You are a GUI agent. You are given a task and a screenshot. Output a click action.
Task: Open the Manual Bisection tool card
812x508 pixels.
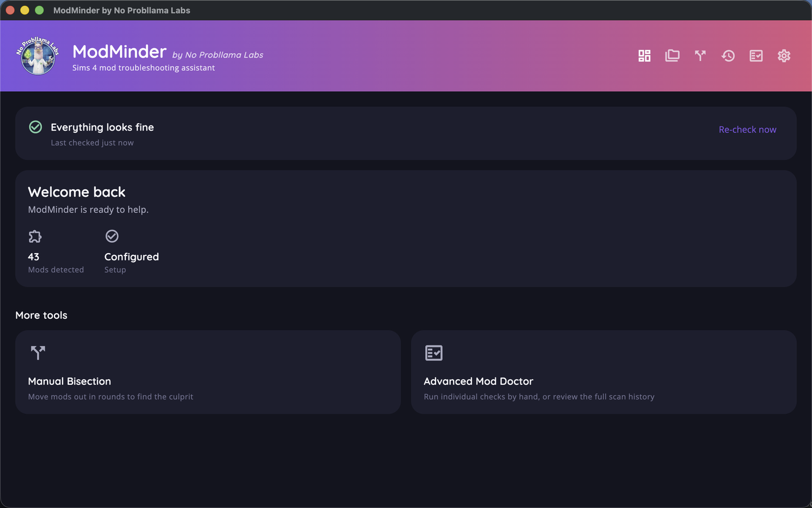pyautogui.click(x=208, y=372)
